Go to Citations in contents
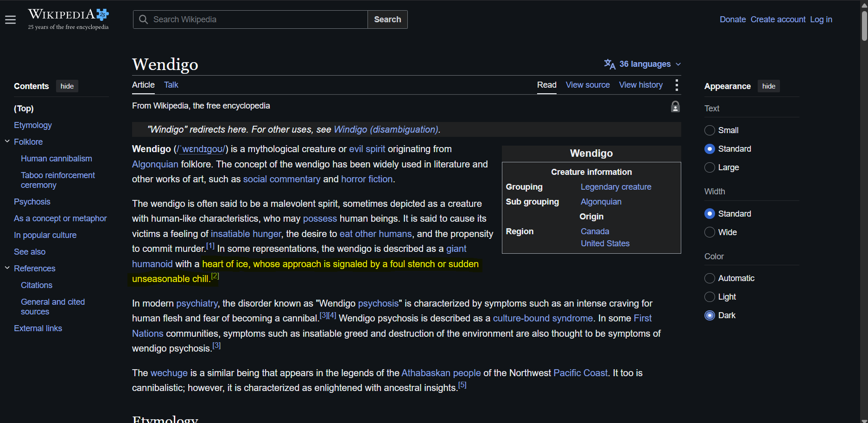 coord(37,285)
